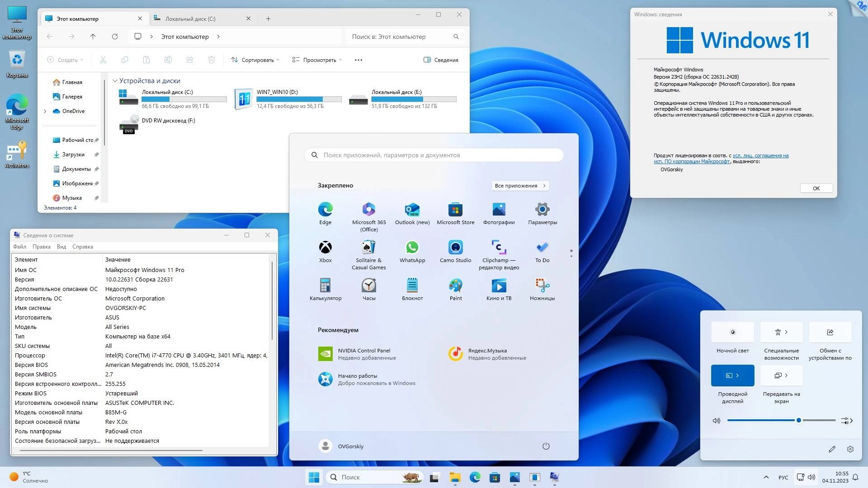The image size is (868, 488).
Task: Open OVGorskiy user account button
Action: pos(341,446)
